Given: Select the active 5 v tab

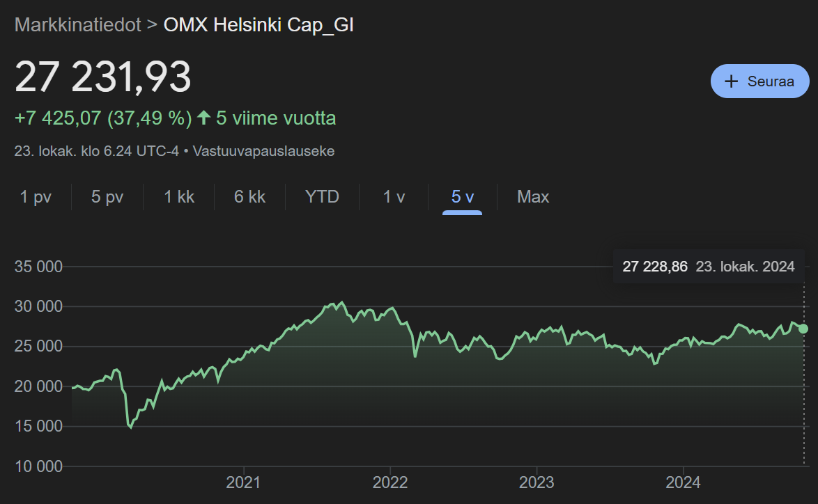Looking at the screenshot, I should click(462, 197).
